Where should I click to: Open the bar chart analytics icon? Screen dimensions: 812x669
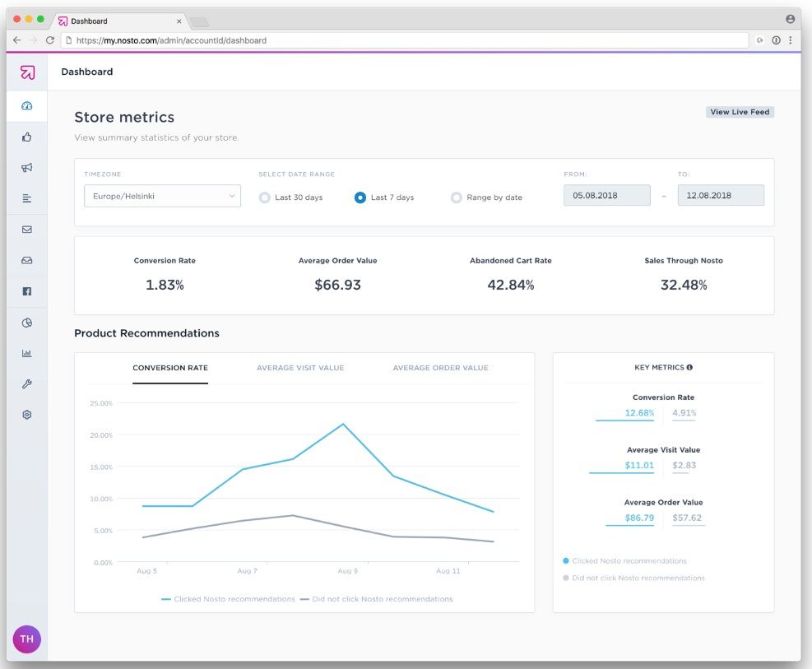(27, 353)
